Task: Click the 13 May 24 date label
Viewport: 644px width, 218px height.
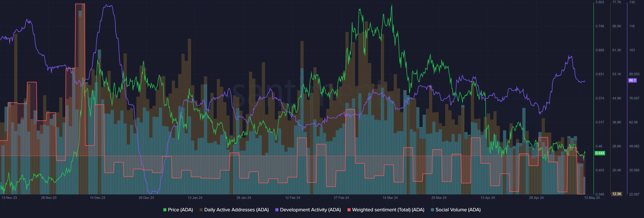Action: [x=592, y=198]
